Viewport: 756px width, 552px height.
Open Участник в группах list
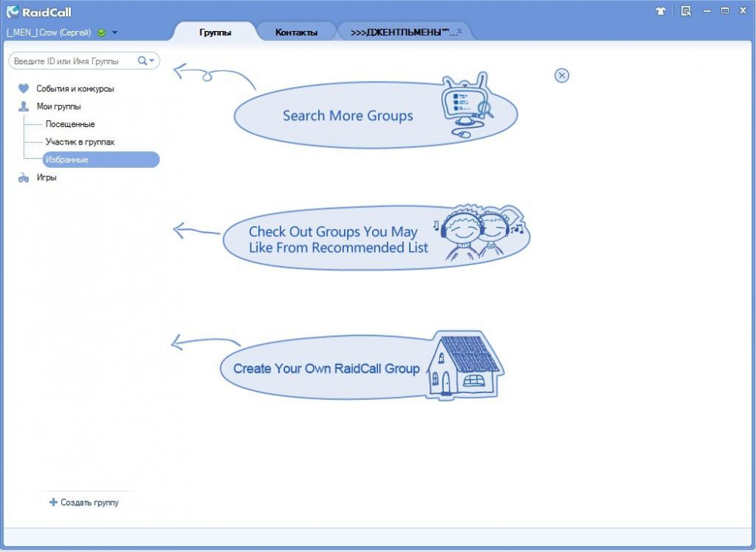(80, 142)
